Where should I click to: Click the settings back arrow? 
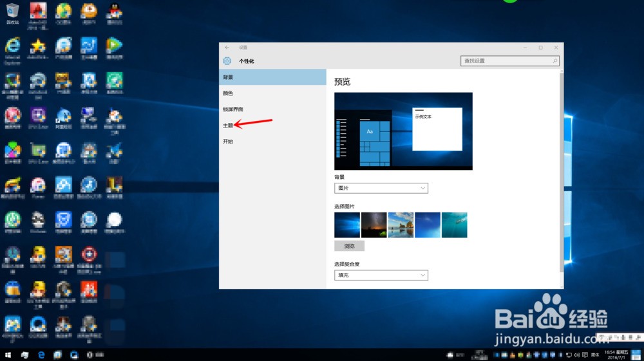point(227,48)
